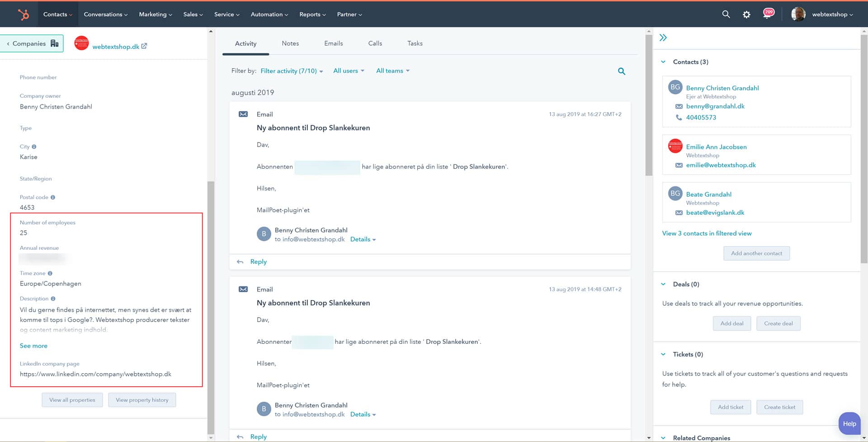Image resolution: width=868 pixels, height=442 pixels.
Task: Expand Details of the first email
Action: [363, 239]
